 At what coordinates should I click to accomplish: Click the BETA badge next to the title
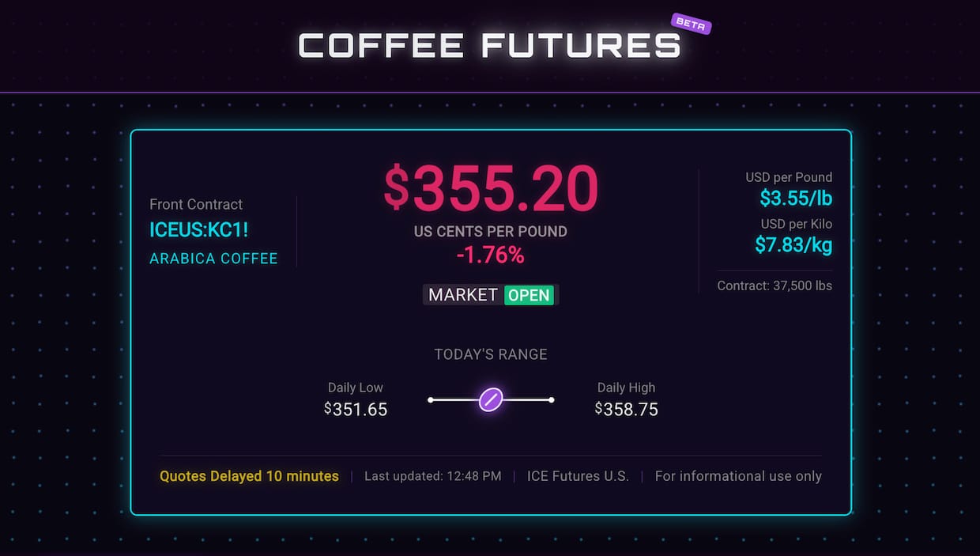point(690,25)
